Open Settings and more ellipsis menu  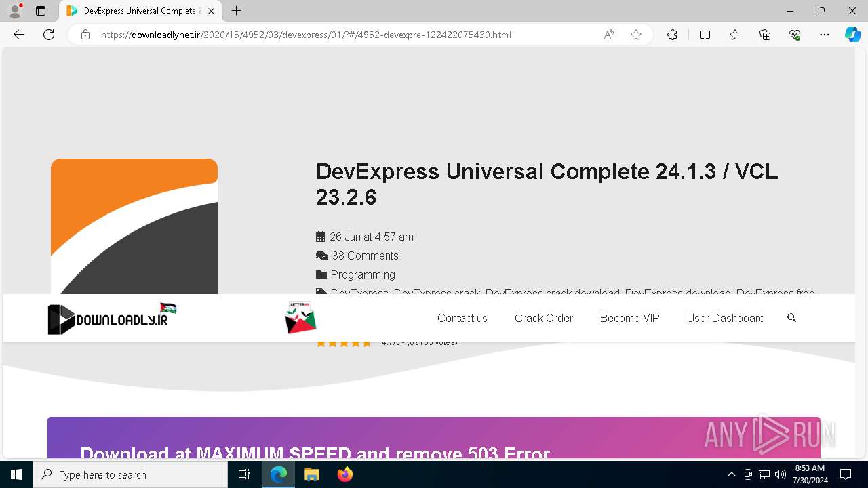[x=825, y=35]
